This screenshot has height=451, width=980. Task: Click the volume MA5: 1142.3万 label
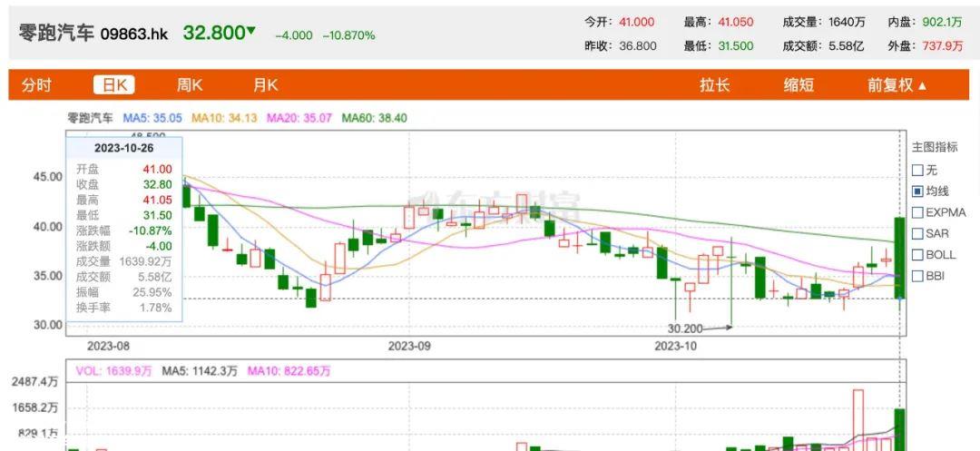(x=200, y=371)
